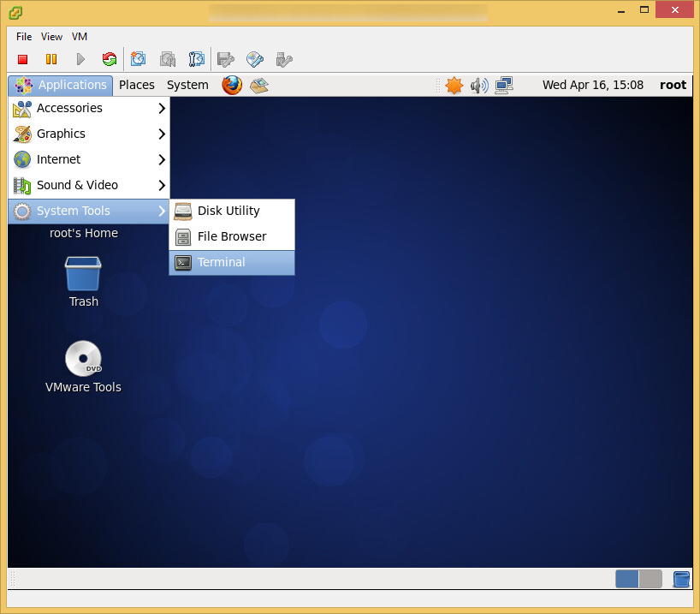Image resolution: width=700 pixels, height=614 pixels.
Task: Open the snapshot manager toolbar icon
Action: pos(197,59)
